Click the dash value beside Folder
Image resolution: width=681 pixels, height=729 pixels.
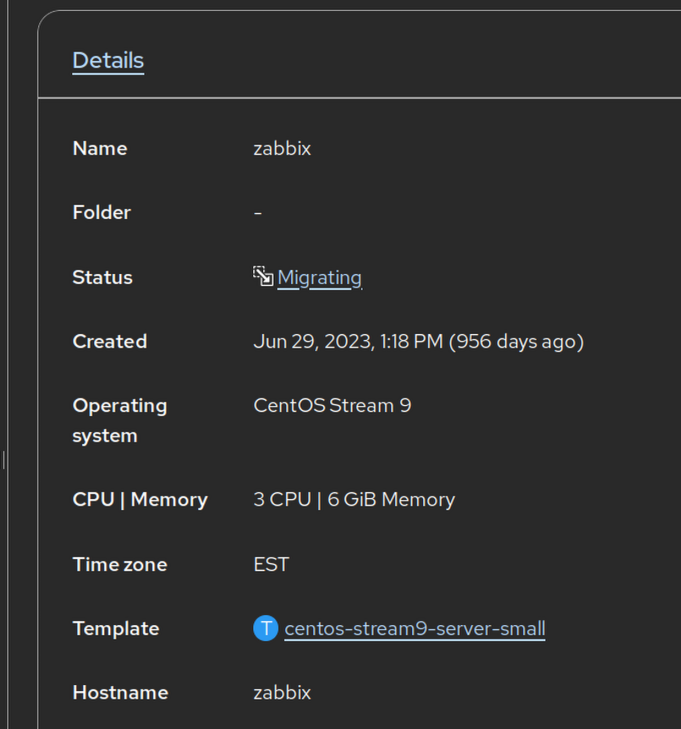pos(258,212)
